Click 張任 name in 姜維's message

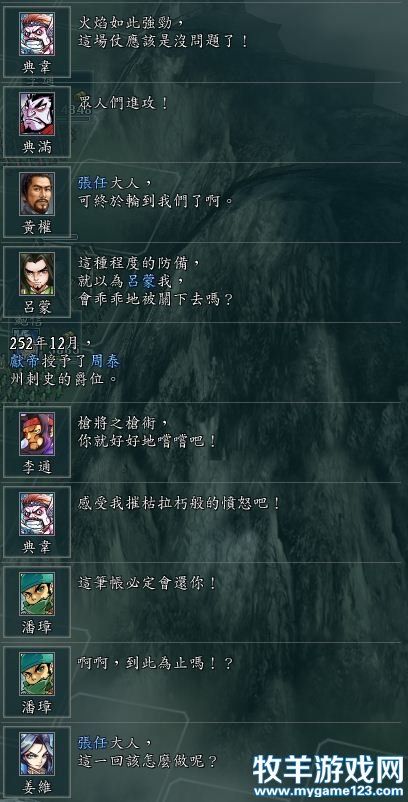(x=93, y=743)
